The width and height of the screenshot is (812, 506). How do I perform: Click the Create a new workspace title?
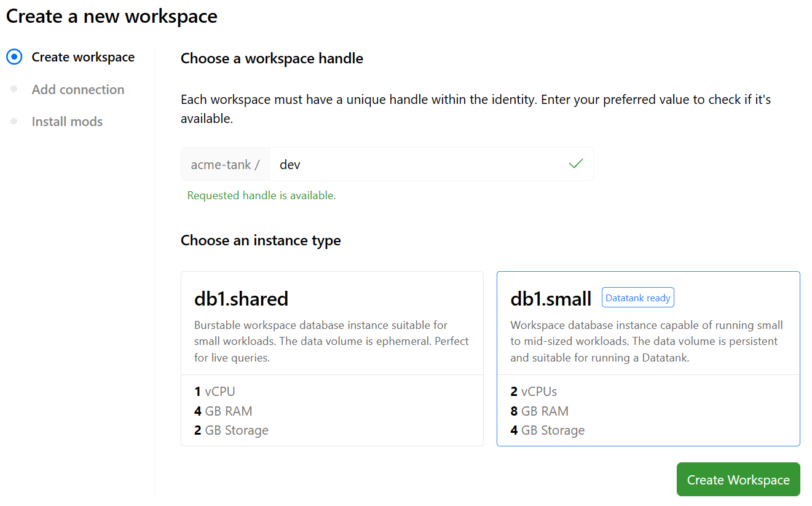pos(112,16)
